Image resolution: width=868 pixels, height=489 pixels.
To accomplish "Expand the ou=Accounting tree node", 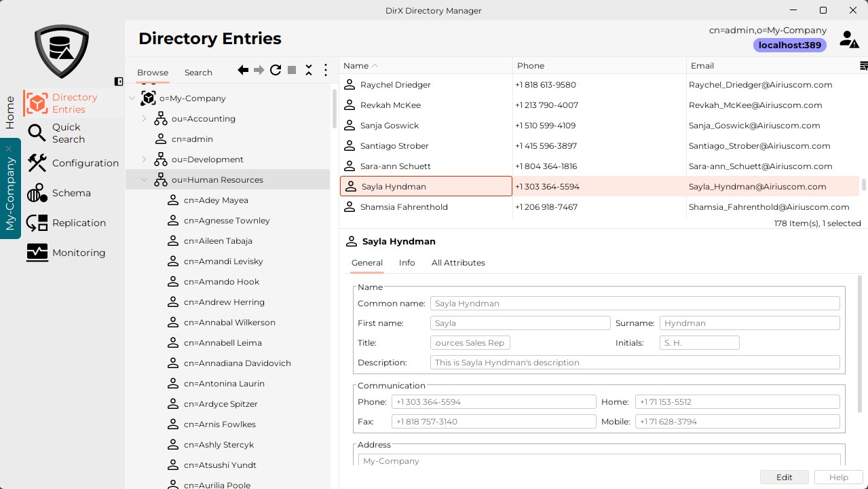I will [143, 118].
